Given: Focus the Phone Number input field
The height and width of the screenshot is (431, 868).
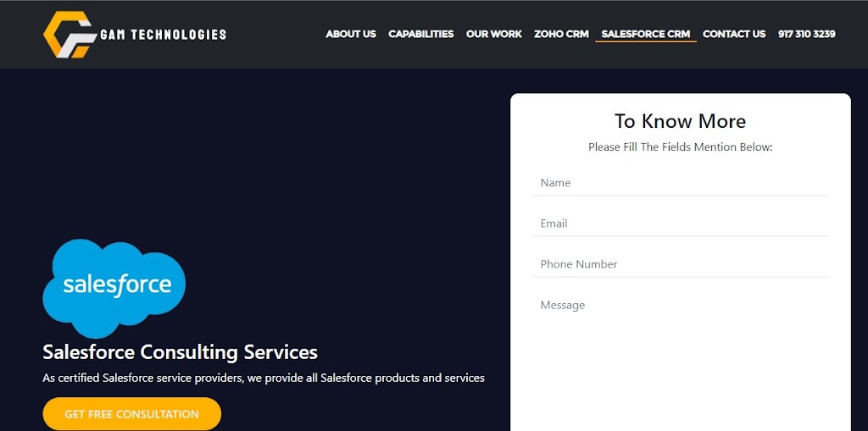Looking at the screenshot, I should click(681, 264).
